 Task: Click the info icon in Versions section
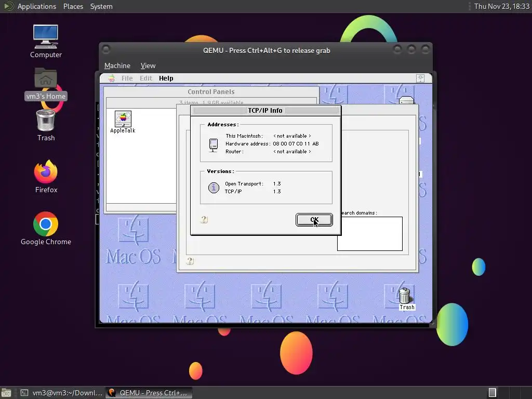click(214, 188)
